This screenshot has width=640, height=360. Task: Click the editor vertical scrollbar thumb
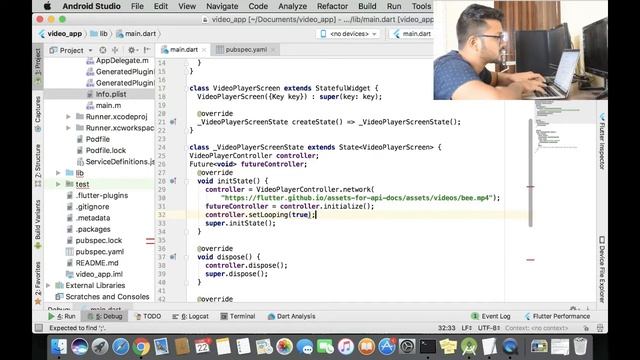(531, 173)
